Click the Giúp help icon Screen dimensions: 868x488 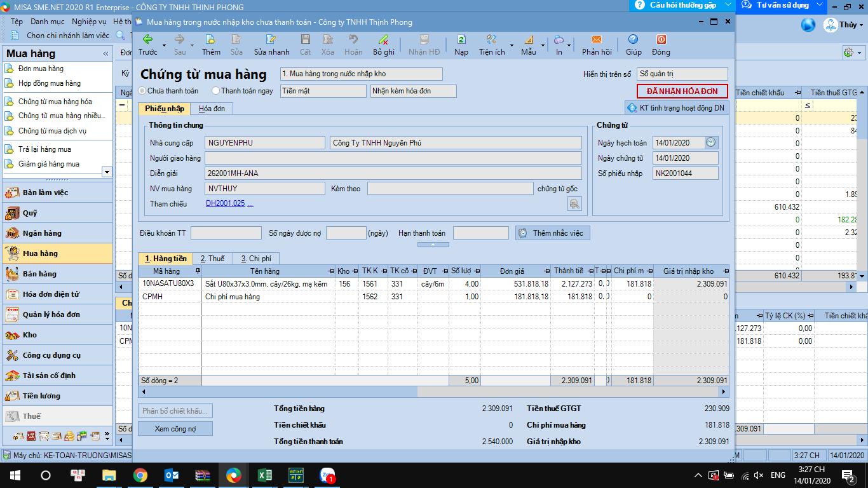pos(633,40)
